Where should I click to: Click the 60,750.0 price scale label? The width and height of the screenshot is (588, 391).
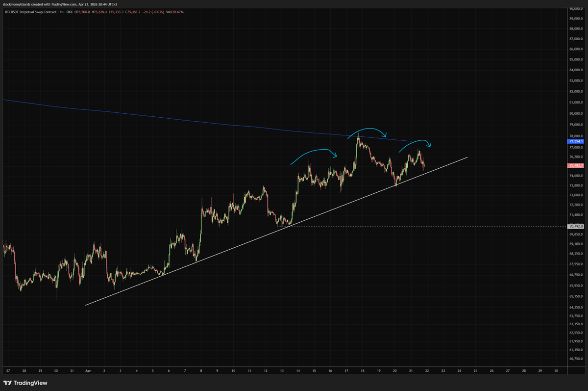pos(575,359)
